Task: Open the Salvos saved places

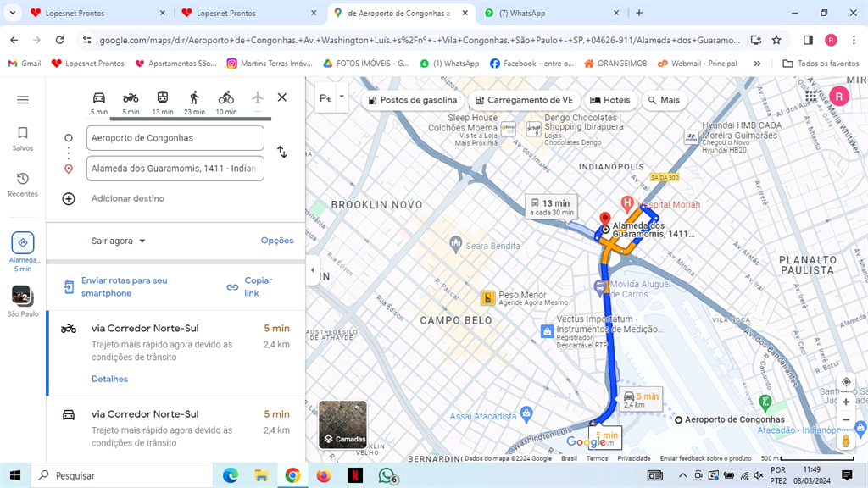Action: pos(23,138)
